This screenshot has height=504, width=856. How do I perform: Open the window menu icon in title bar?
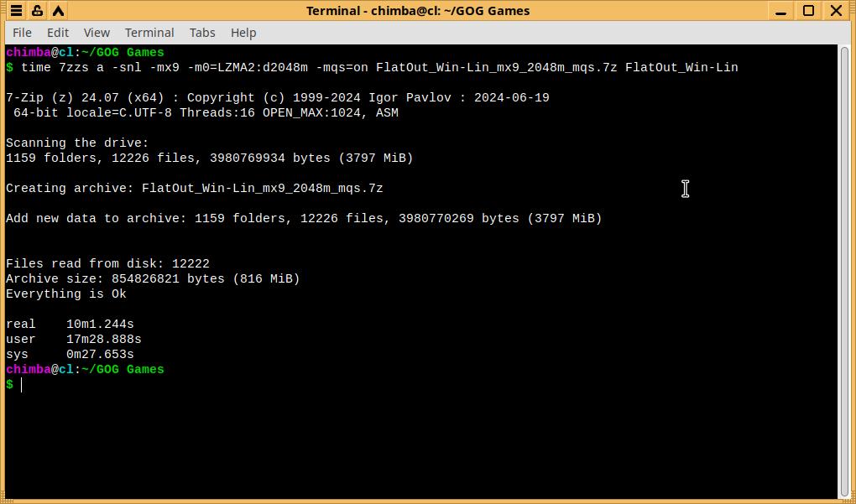(17, 10)
